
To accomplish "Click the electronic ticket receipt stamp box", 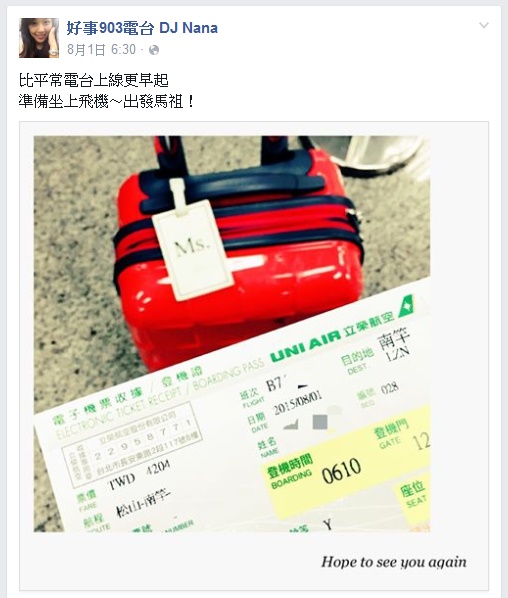I will (132, 445).
